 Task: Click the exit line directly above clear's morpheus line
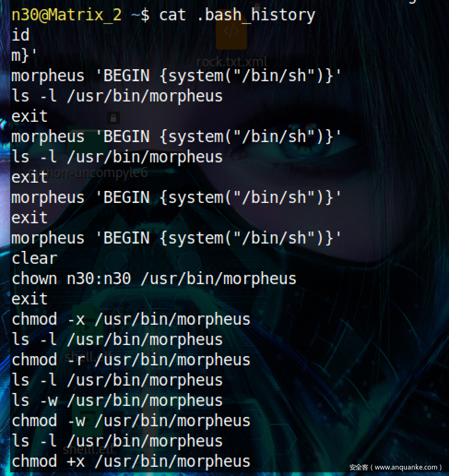(x=30, y=218)
